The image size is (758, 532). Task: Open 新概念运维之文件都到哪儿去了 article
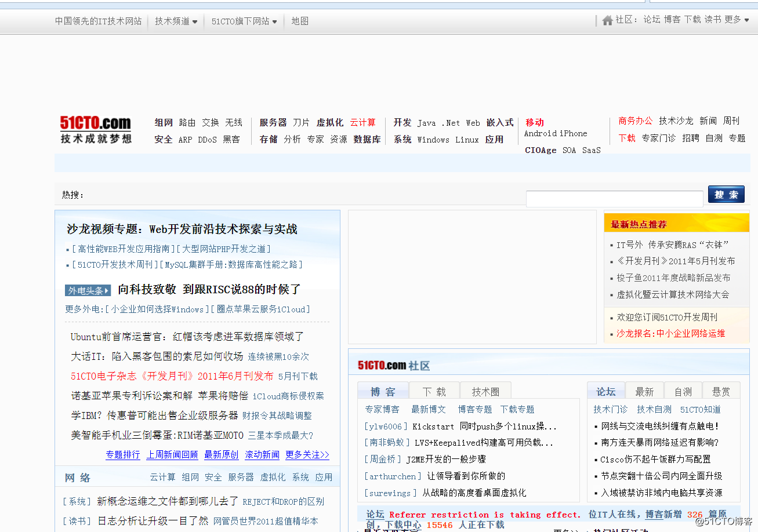click(168, 501)
